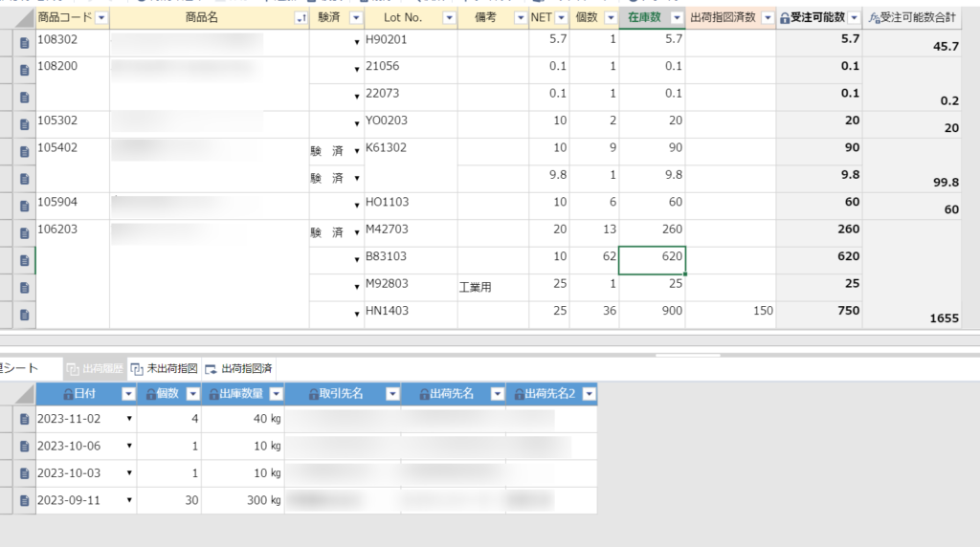The width and height of the screenshot is (980, 547).
Task: Open record icon for row 105904
Action: [25, 206]
